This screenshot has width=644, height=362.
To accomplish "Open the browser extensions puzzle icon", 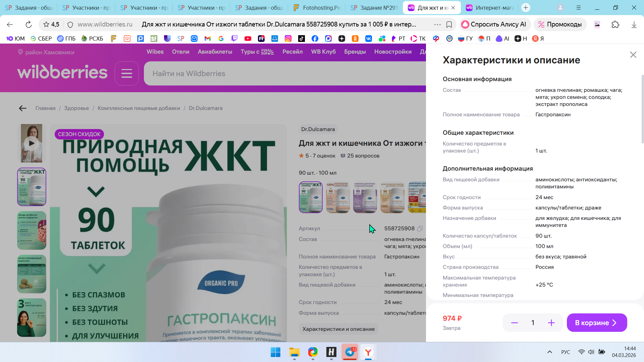I will click(615, 24).
